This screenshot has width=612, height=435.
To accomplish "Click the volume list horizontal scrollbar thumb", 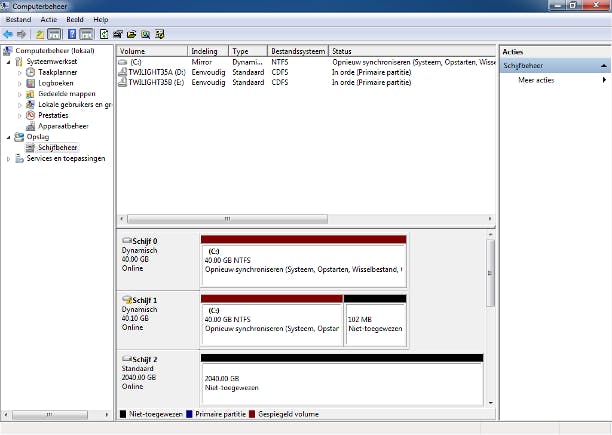I will click(x=228, y=219).
